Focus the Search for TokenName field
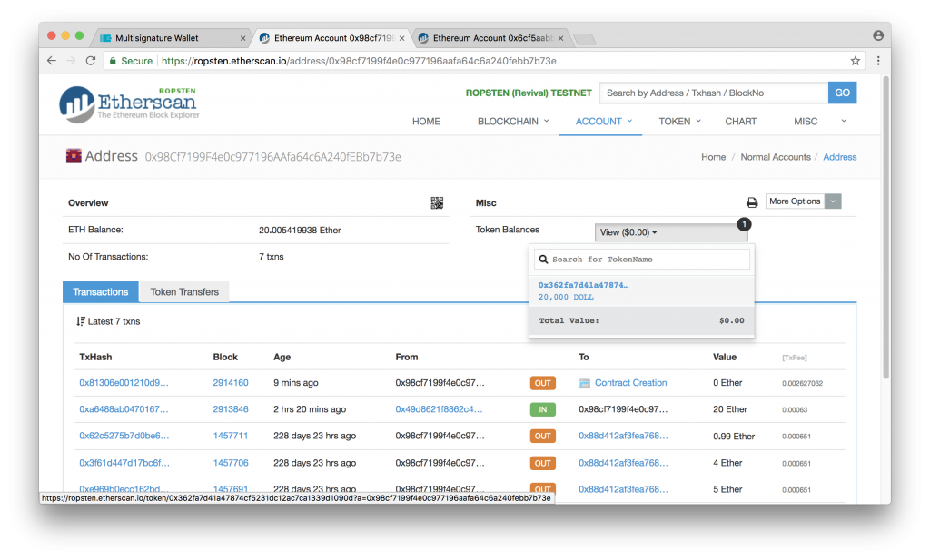Viewport: 930px width, 560px height. [642, 259]
